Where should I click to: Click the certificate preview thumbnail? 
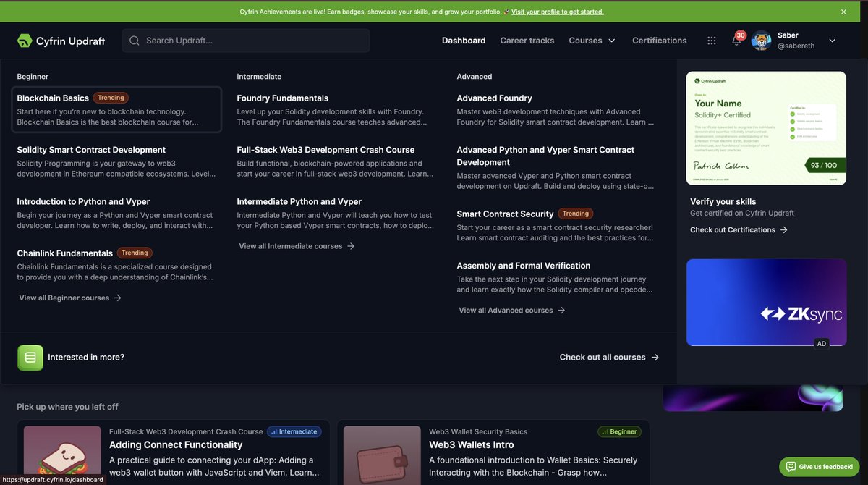766,128
